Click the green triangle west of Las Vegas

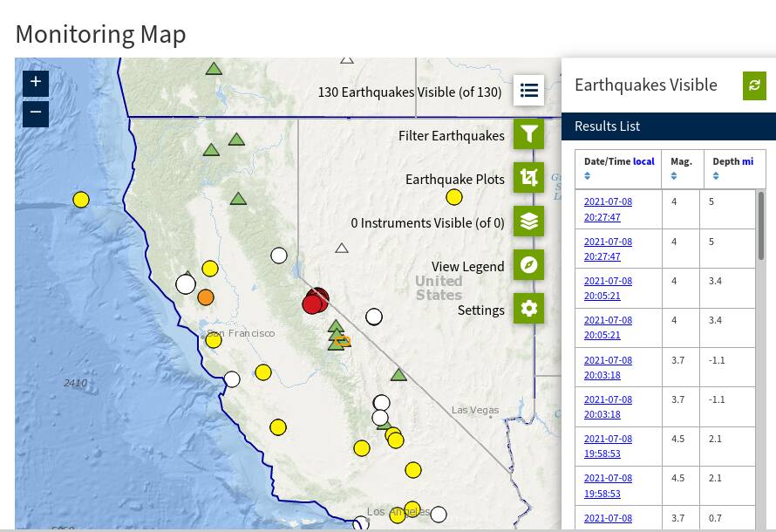[x=398, y=375]
